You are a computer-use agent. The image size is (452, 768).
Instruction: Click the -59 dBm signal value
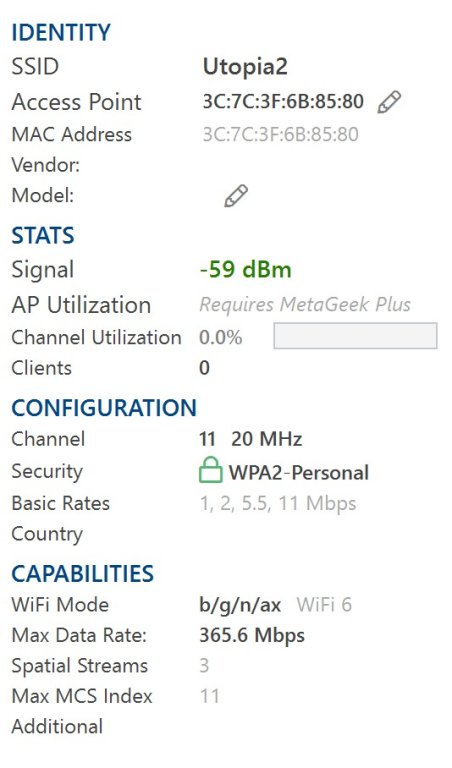tap(245, 269)
